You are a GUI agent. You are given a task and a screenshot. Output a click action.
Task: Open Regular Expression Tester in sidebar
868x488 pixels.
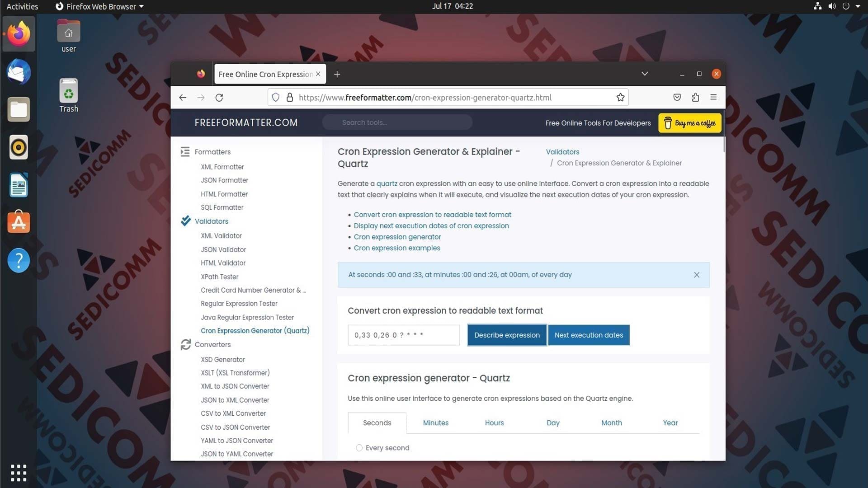click(239, 304)
